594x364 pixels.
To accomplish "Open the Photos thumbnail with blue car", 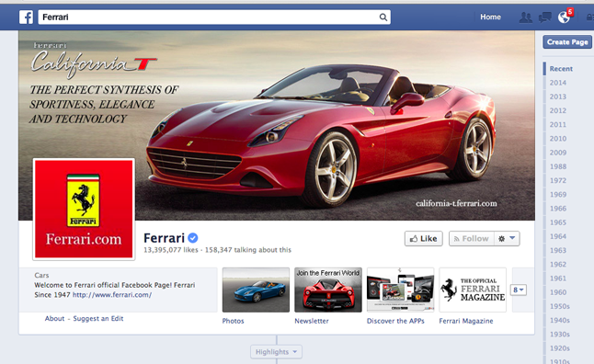I will [256, 290].
